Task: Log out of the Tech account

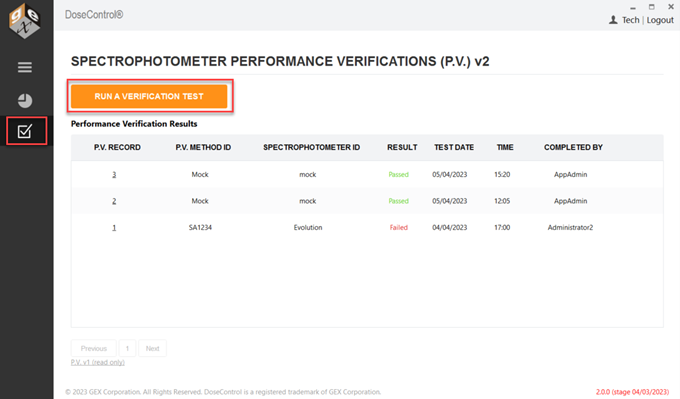Action: click(660, 20)
